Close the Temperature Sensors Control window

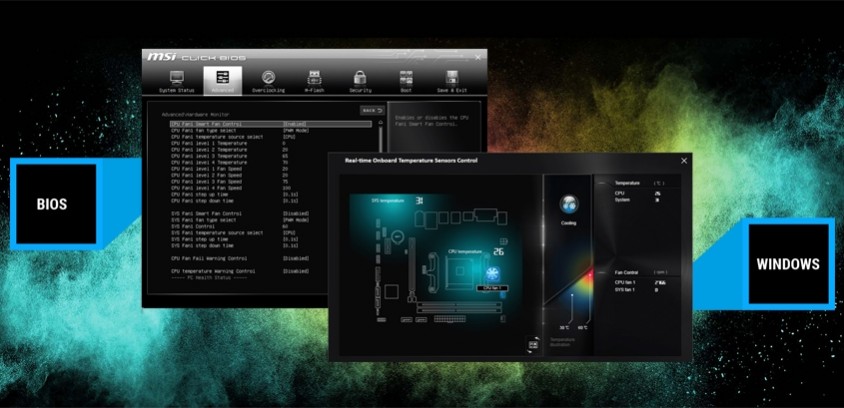pos(684,160)
